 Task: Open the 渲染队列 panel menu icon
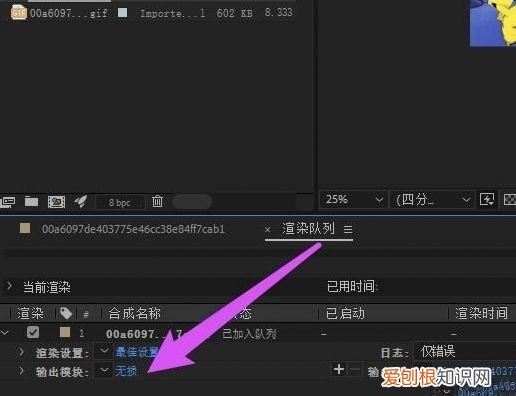348,230
